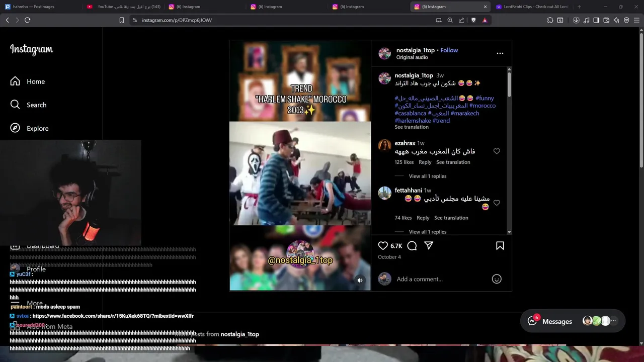Switch to hahreho Postimages tab
The image size is (644, 362).
40,7
